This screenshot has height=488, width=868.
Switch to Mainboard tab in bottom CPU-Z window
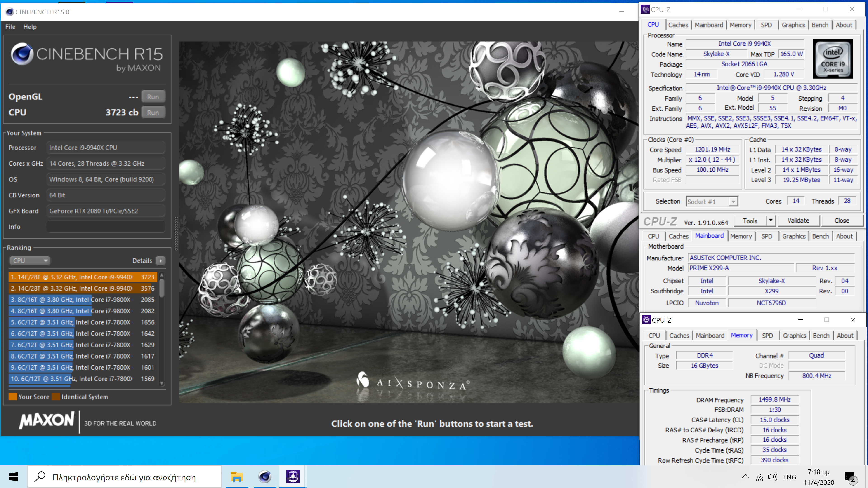click(x=710, y=335)
